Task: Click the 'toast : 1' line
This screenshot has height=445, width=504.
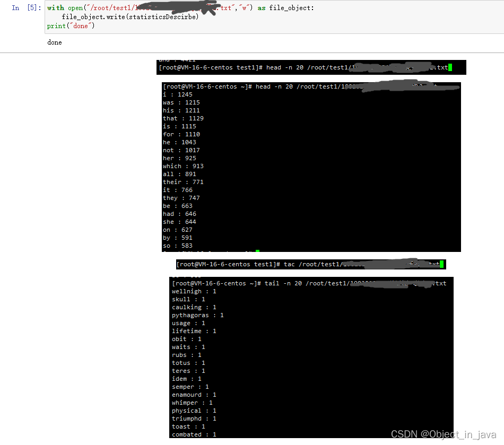Action: point(188,426)
